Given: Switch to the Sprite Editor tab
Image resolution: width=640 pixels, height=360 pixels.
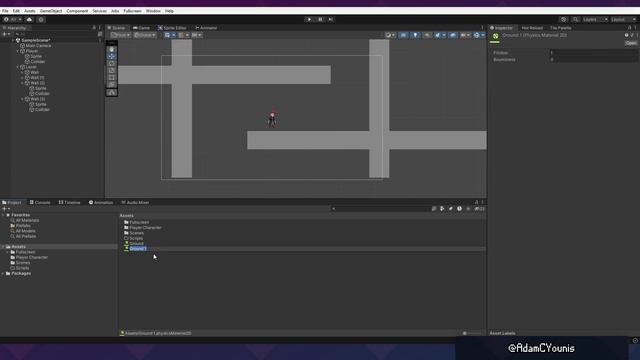Looking at the screenshot, I should (x=172, y=28).
